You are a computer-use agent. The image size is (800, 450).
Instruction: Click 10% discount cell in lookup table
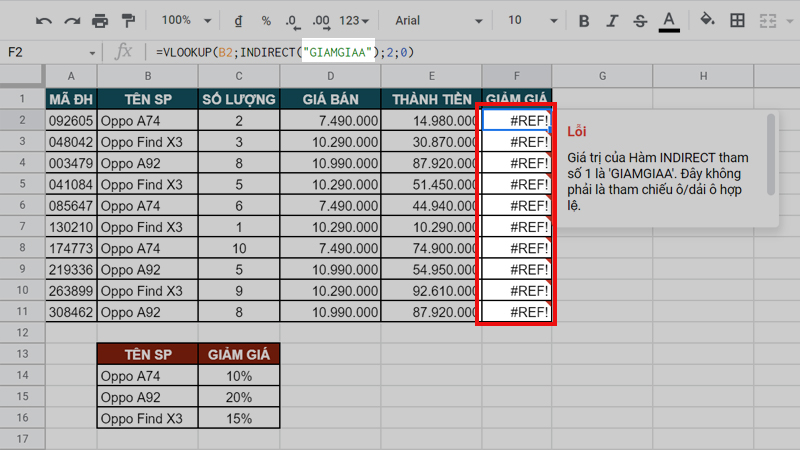click(x=239, y=376)
